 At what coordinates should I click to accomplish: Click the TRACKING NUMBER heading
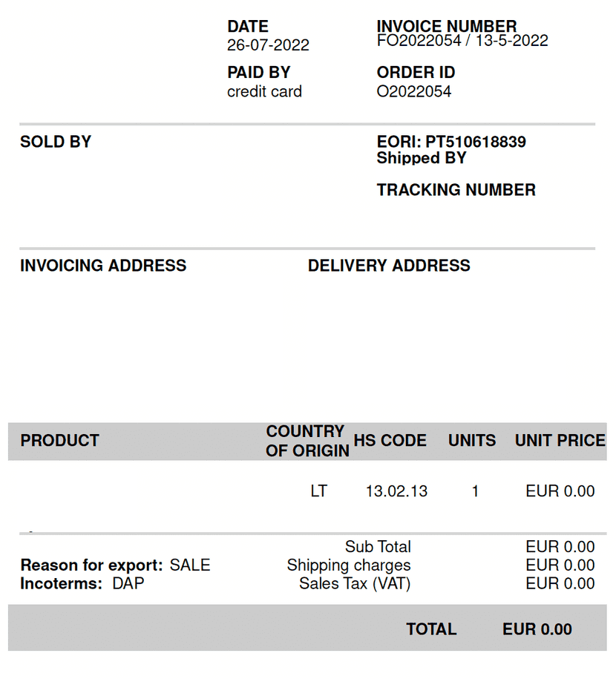click(456, 190)
